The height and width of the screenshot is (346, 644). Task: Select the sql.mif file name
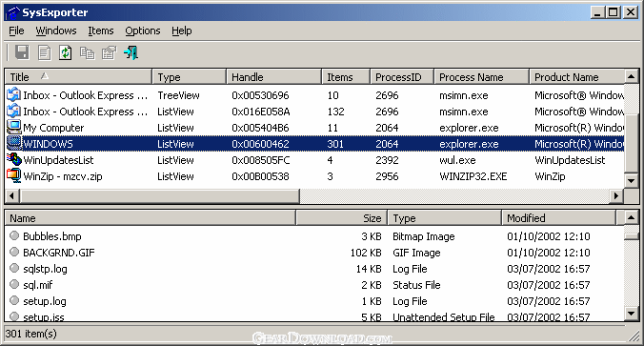(38, 285)
